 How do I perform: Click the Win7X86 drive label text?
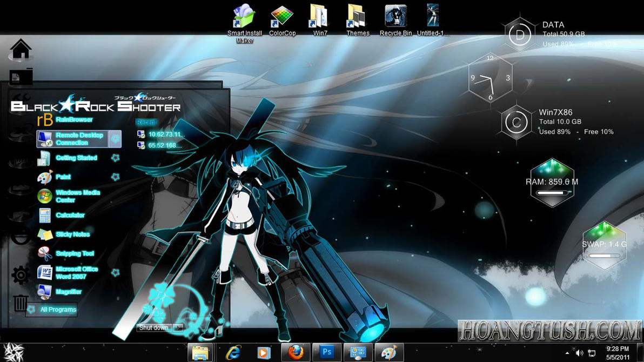point(555,112)
